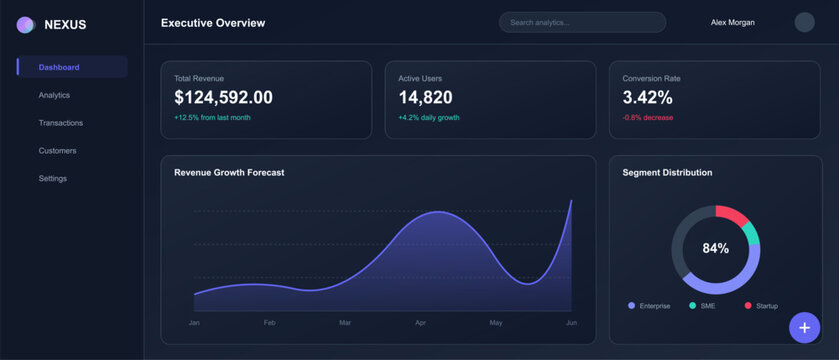Open the user avatar circle
The height and width of the screenshot is (360, 839).
[804, 22]
